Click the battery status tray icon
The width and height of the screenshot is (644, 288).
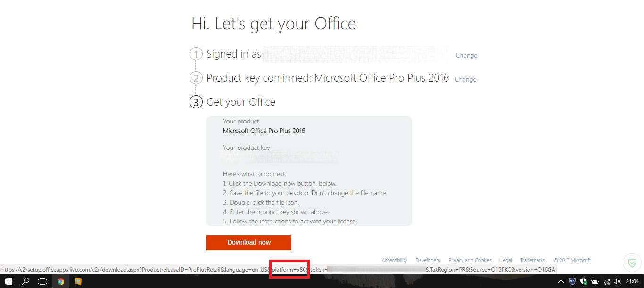[594, 281]
